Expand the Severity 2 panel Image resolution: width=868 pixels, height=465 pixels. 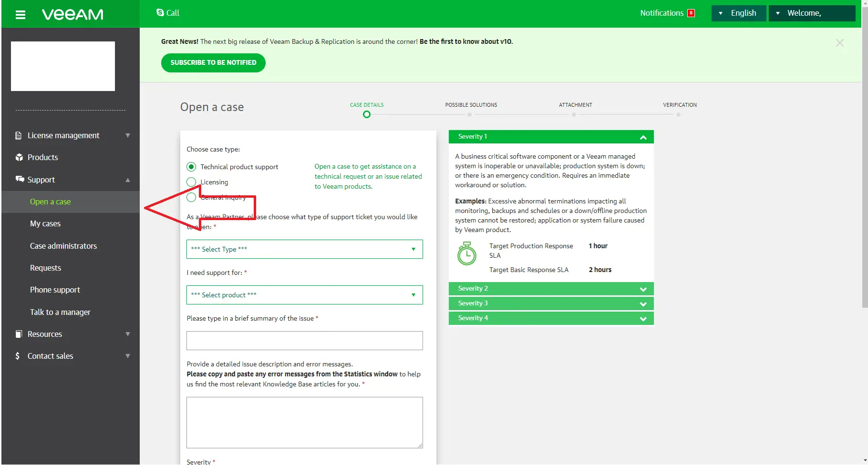tap(551, 289)
